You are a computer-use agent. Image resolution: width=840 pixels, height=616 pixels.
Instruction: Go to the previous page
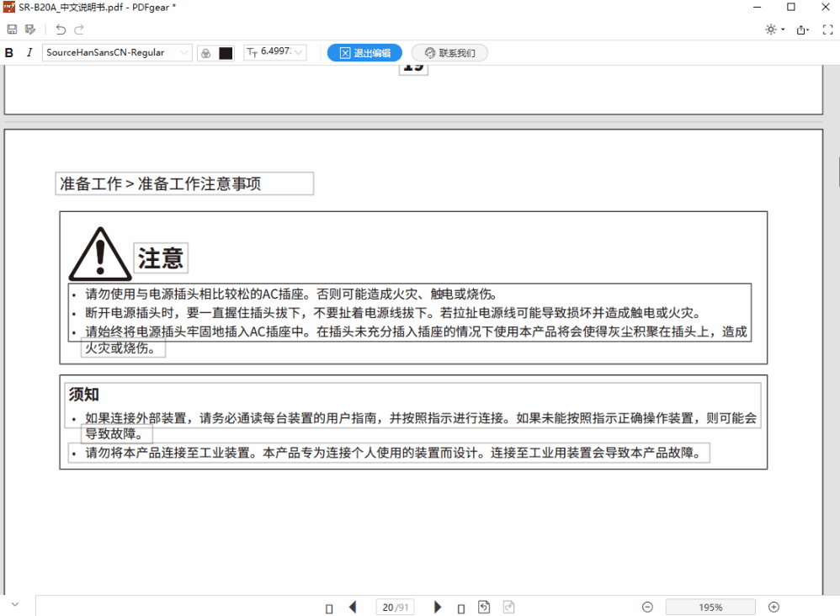tap(353, 607)
